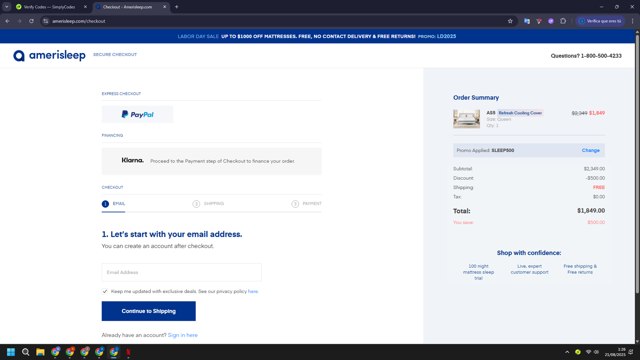The image size is (640, 360).
Task: Open the privacy policy 'here' link
Action: (253, 291)
